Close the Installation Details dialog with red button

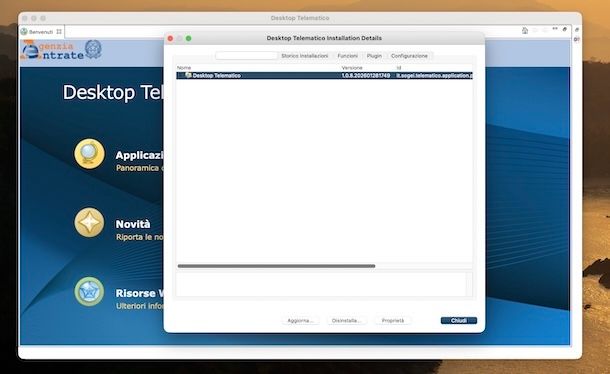pos(170,38)
